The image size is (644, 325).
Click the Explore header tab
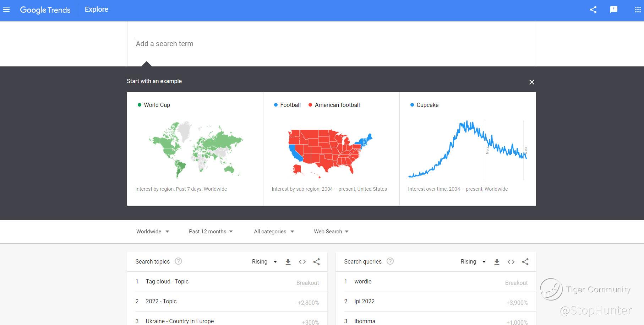coord(96,10)
